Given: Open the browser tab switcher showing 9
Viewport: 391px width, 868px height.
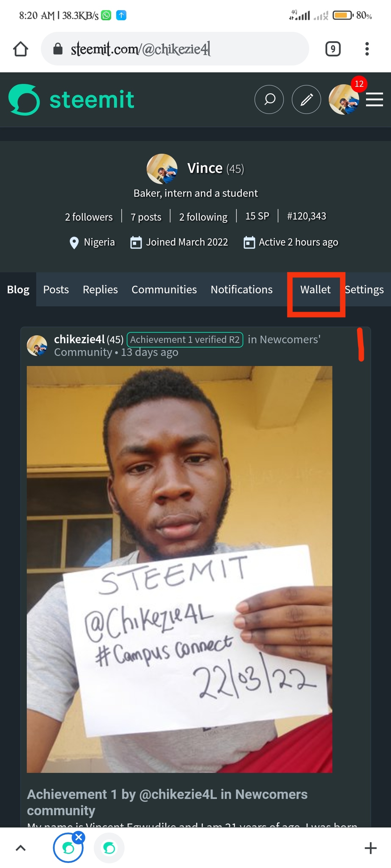Looking at the screenshot, I should (333, 49).
